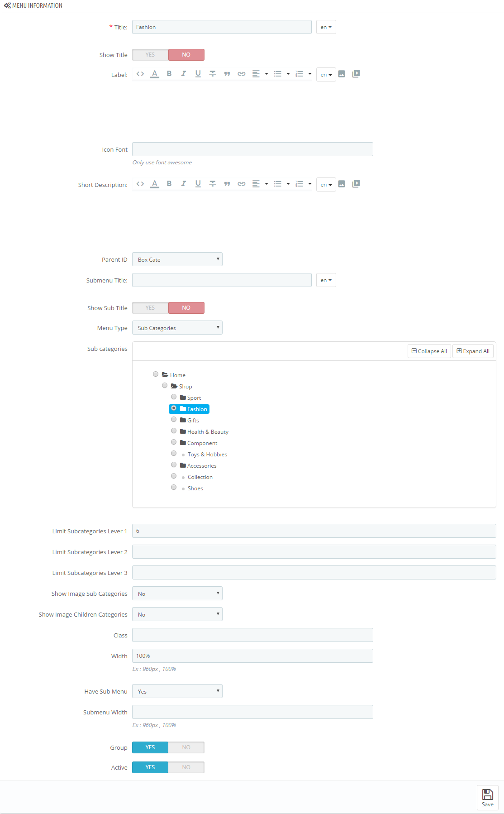The width and height of the screenshot is (504, 814).
Task: Select the Gifts category radio button
Action: click(x=174, y=420)
